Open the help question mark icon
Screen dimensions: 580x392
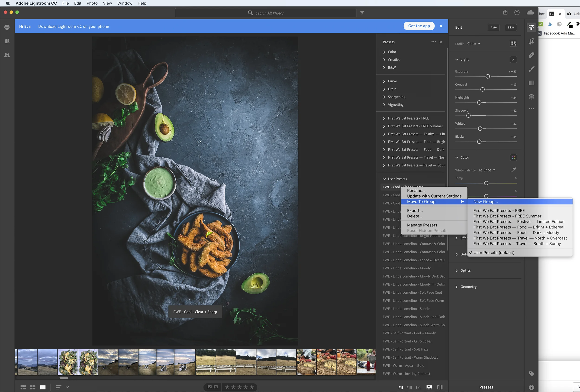pos(517,13)
